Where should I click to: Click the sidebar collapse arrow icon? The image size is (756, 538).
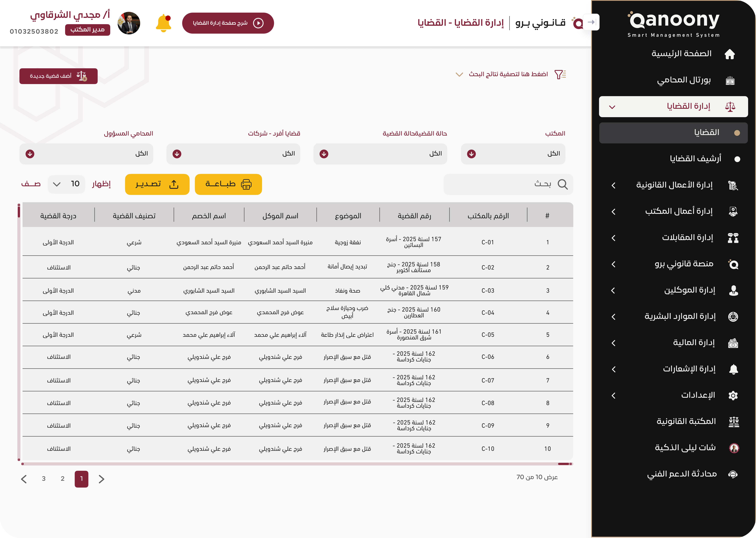tap(591, 22)
